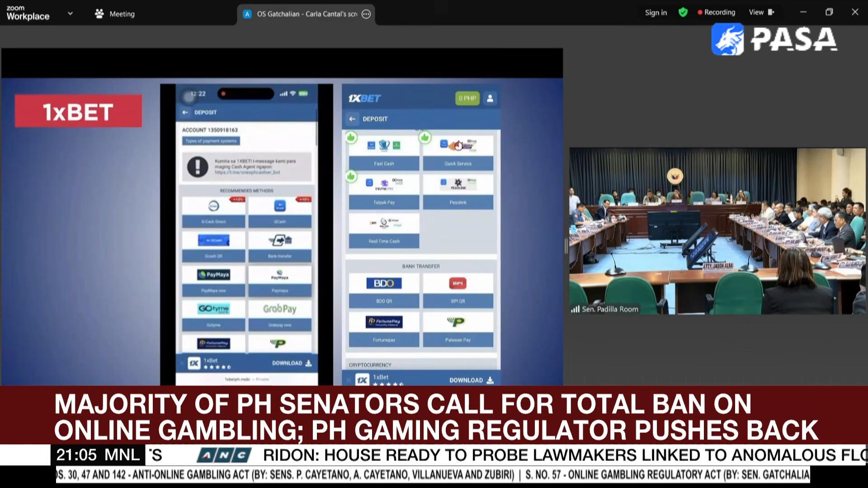Select PayMaya new on the phone screen

(x=213, y=281)
